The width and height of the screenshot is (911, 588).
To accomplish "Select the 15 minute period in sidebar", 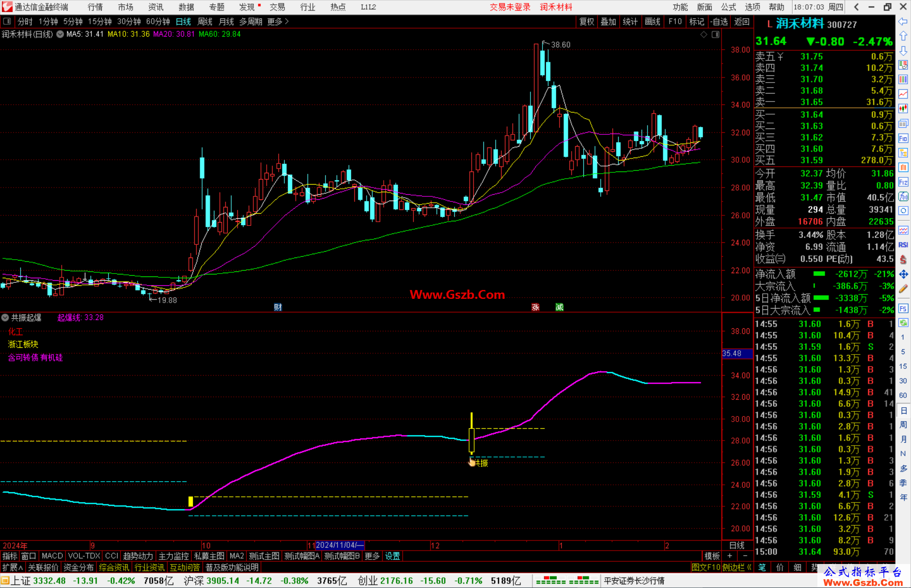I will pyautogui.click(x=903, y=366).
